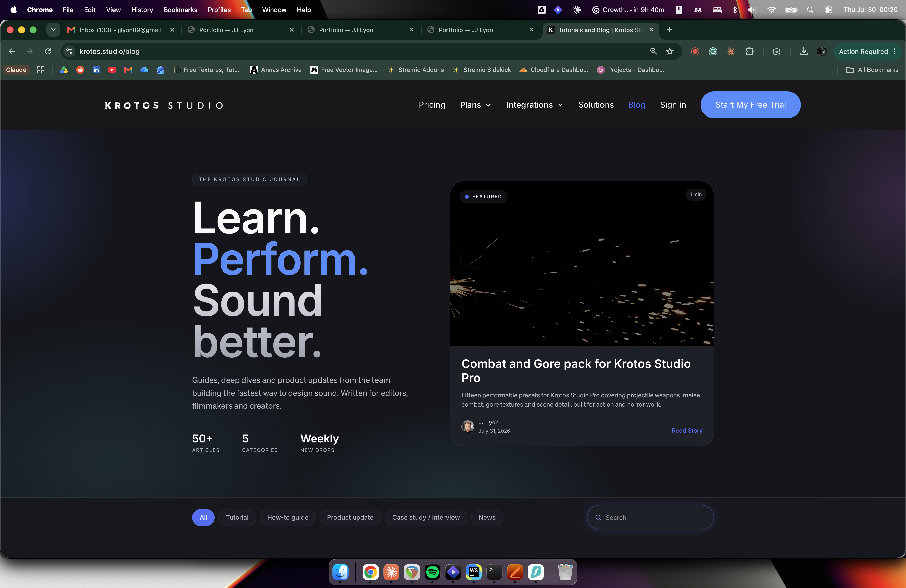Open Finder from the Dock
The height and width of the screenshot is (588, 906).
point(340,572)
